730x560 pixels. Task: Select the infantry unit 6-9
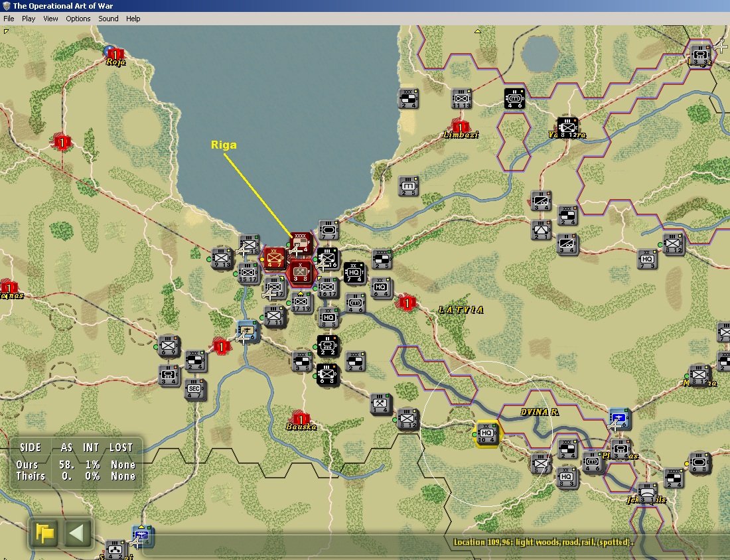coord(169,346)
